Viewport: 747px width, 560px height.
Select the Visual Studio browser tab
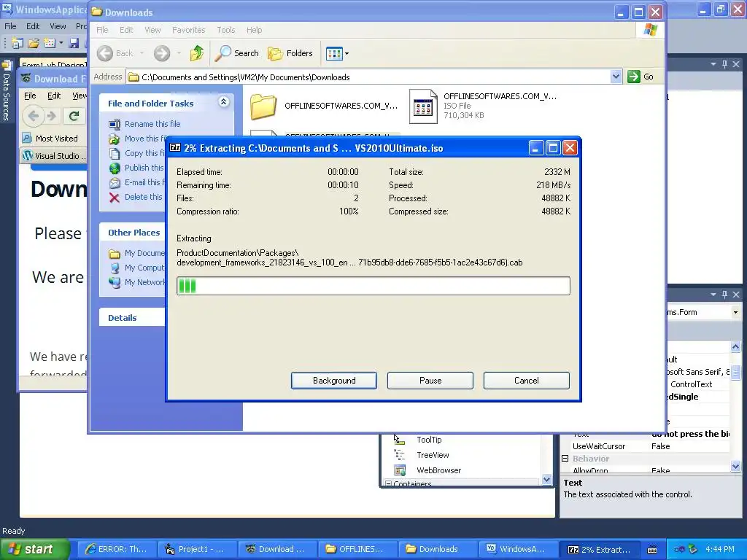point(54,156)
